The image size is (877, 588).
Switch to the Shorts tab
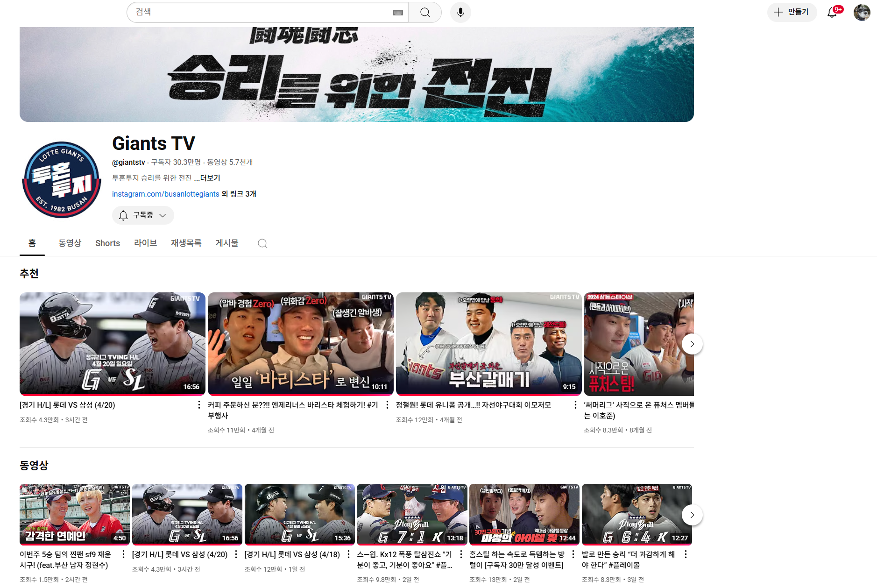107,243
